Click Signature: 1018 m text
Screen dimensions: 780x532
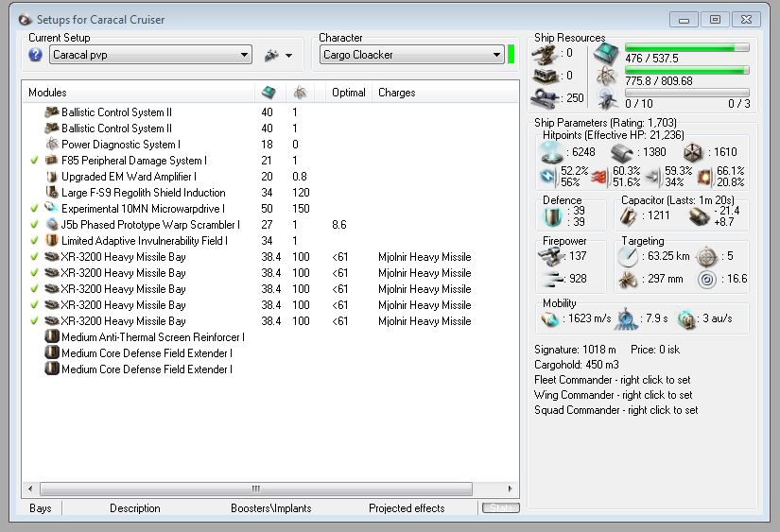point(575,350)
